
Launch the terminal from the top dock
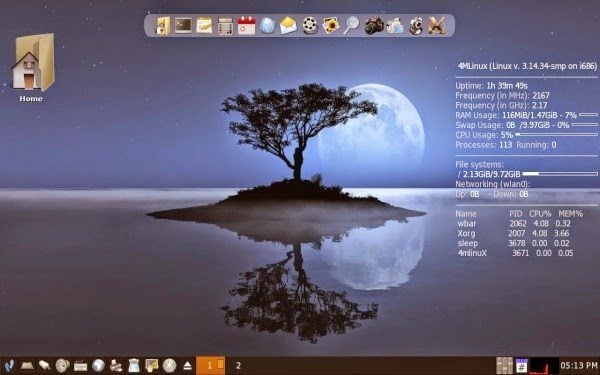click(x=183, y=26)
